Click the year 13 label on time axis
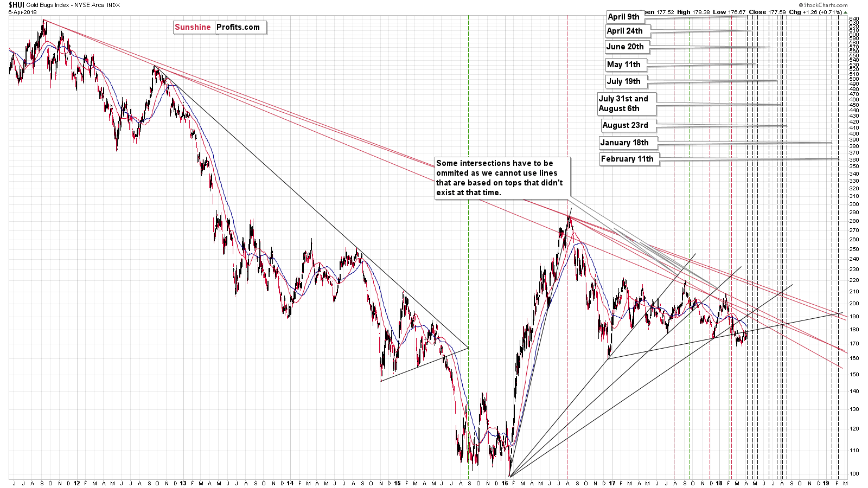 click(x=183, y=483)
